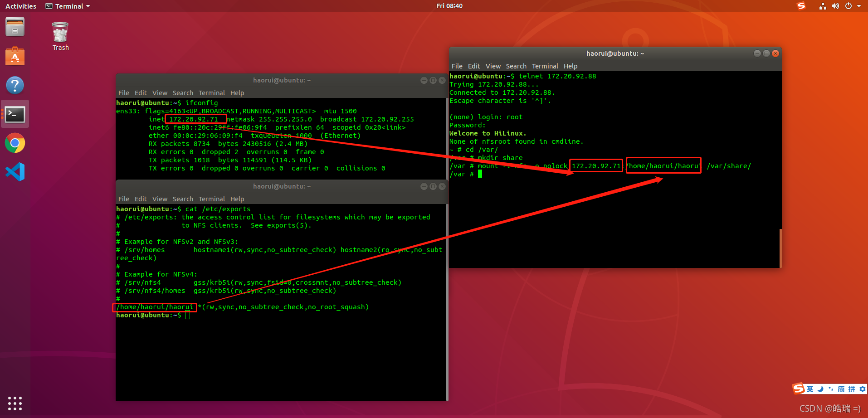
Task: Minimize the ifconfig terminal window
Action: (424, 80)
